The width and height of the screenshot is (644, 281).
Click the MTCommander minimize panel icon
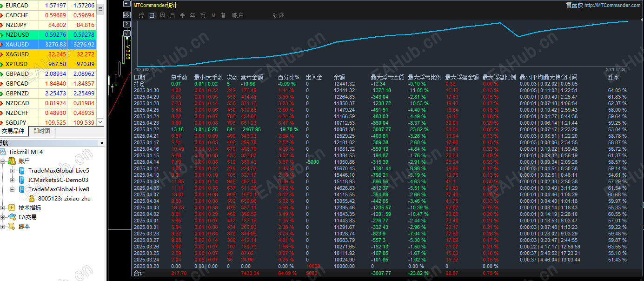[126, 4]
